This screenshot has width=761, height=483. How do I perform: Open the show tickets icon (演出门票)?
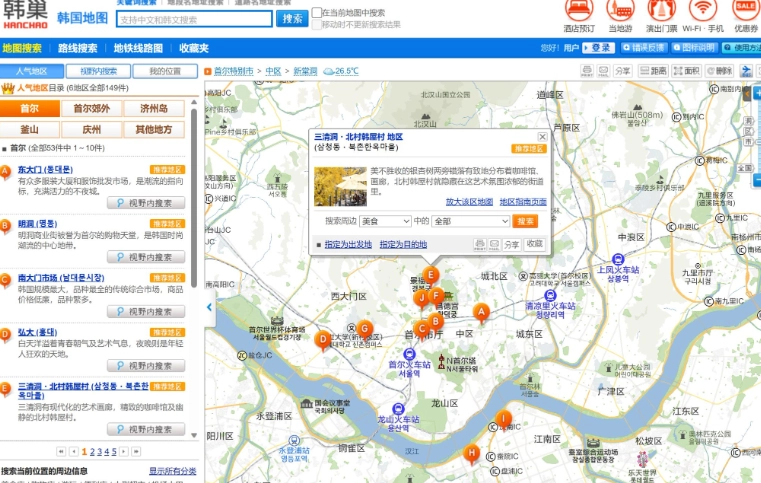(x=661, y=17)
